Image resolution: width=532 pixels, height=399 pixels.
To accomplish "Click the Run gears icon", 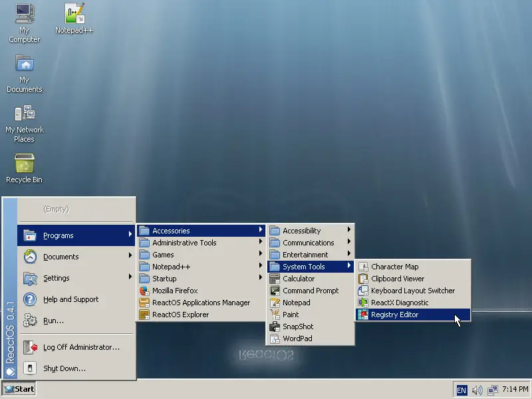I will [30, 321].
